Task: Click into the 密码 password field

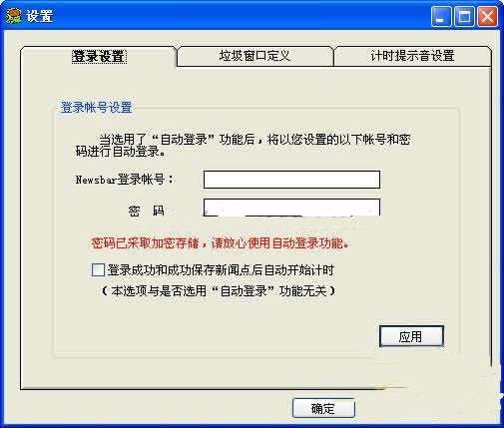Action: [291, 208]
